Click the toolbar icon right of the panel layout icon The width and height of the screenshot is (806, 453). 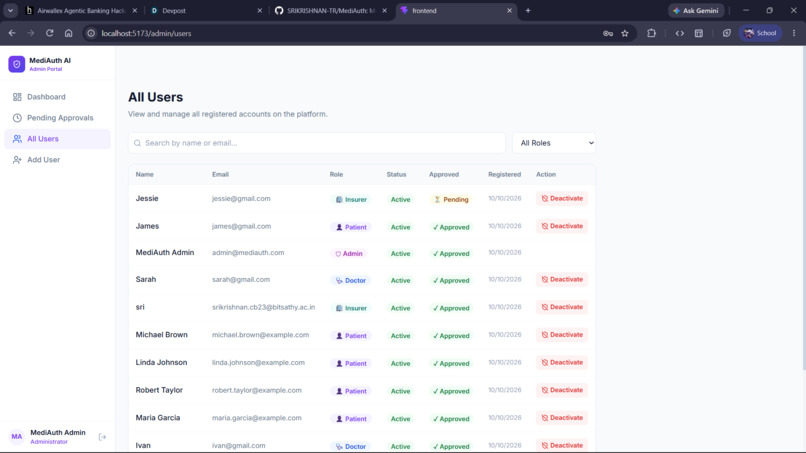click(726, 33)
